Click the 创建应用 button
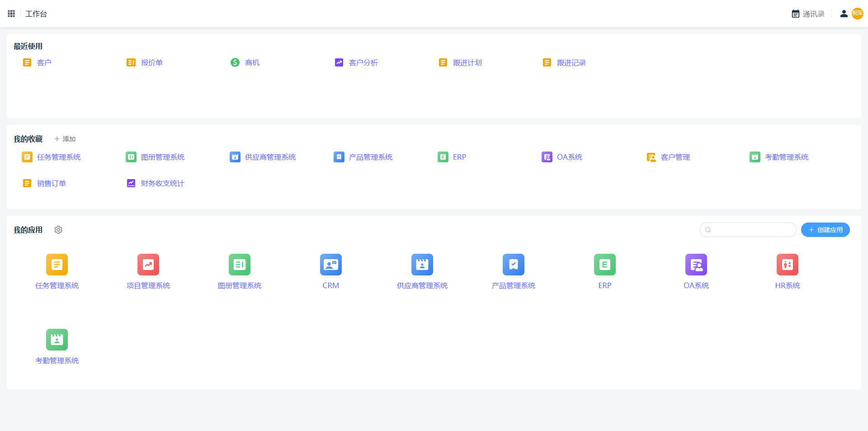 coord(825,230)
